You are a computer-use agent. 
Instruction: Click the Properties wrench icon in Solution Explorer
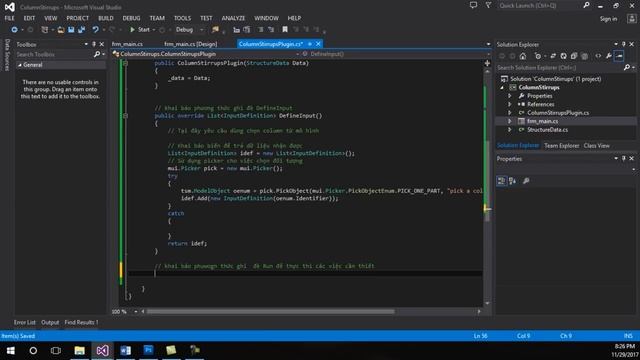coord(609,56)
